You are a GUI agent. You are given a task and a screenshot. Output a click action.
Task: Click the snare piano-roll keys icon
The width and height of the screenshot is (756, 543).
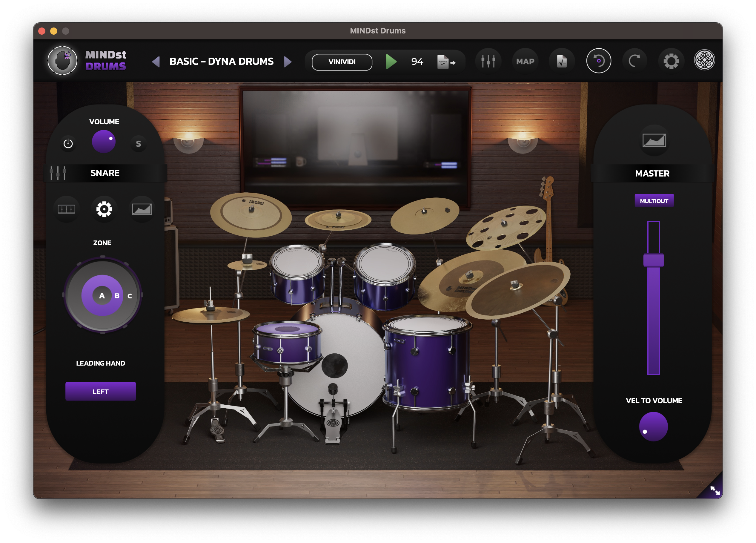pyautogui.click(x=66, y=209)
